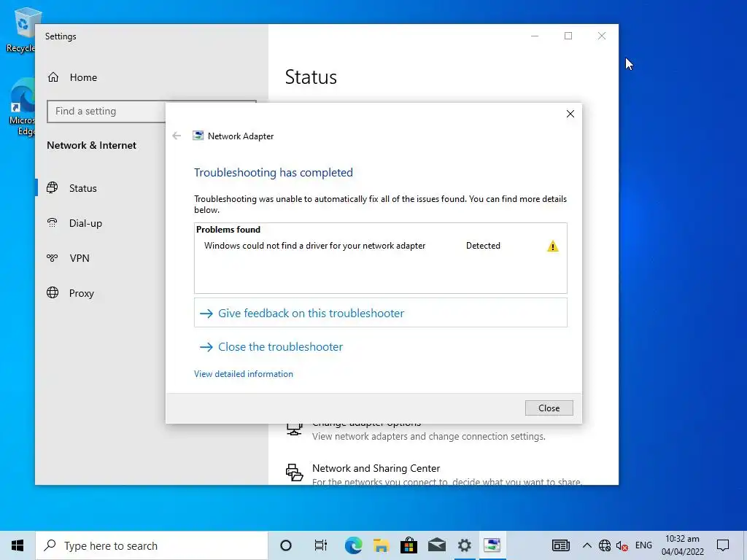Click the Network and Sharing Center icon
The image size is (747, 560).
tap(295, 472)
